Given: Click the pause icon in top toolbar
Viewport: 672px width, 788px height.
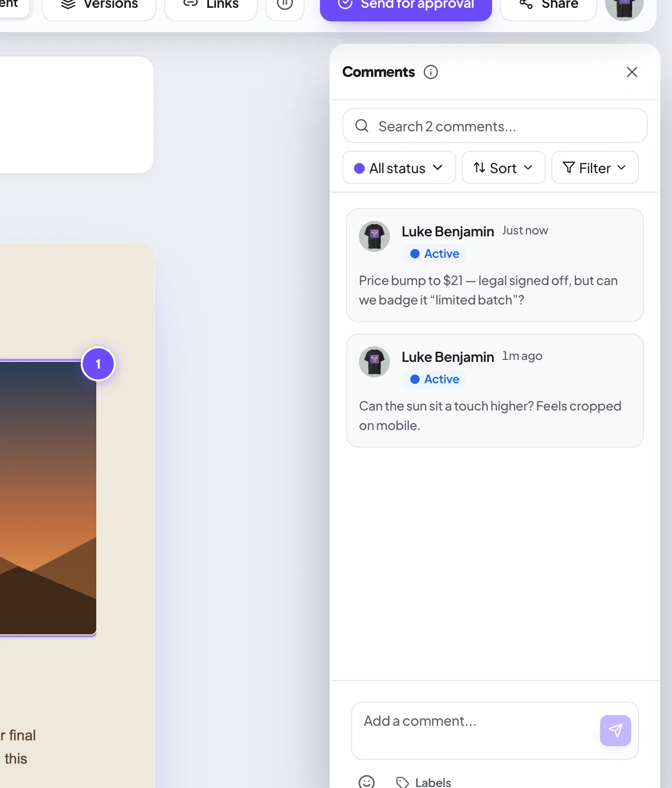Looking at the screenshot, I should tap(285, 5).
